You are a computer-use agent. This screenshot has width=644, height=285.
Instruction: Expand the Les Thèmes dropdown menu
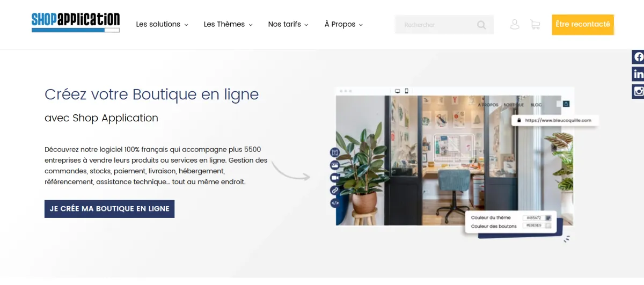[x=228, y=24]
